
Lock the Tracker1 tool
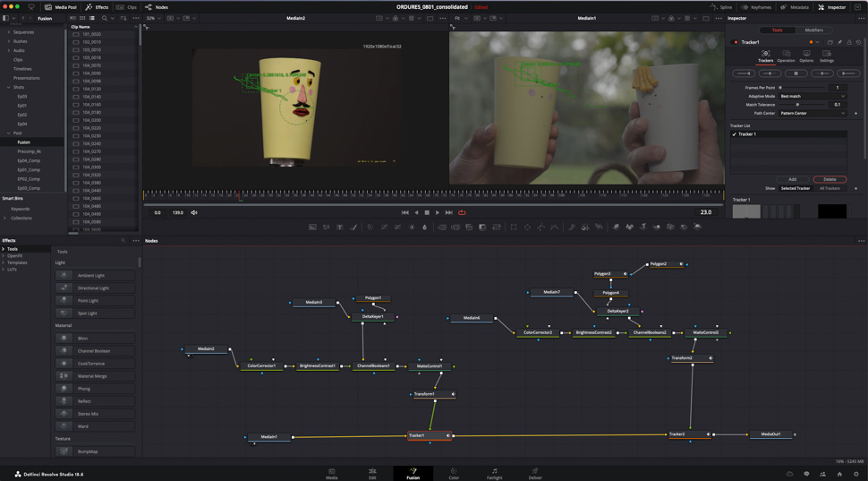[x=849, y=42]
